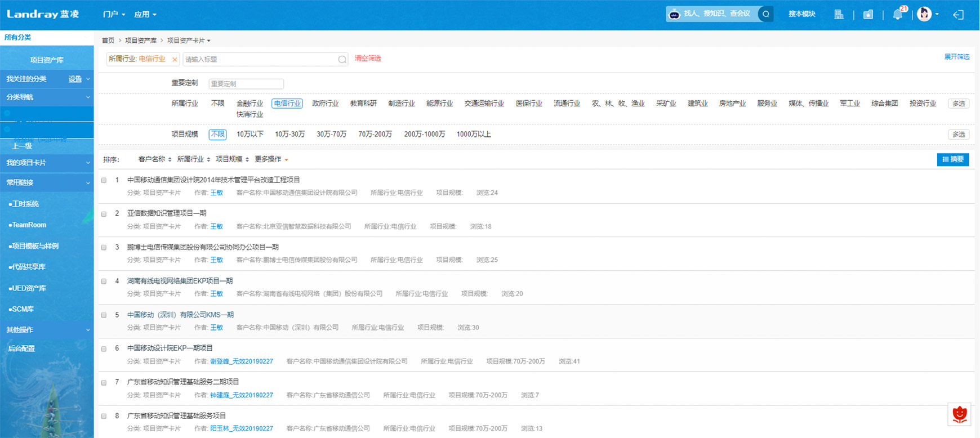Click 搜本模块 button
This screenshot has width=980, height=438.
click(802, 14)
